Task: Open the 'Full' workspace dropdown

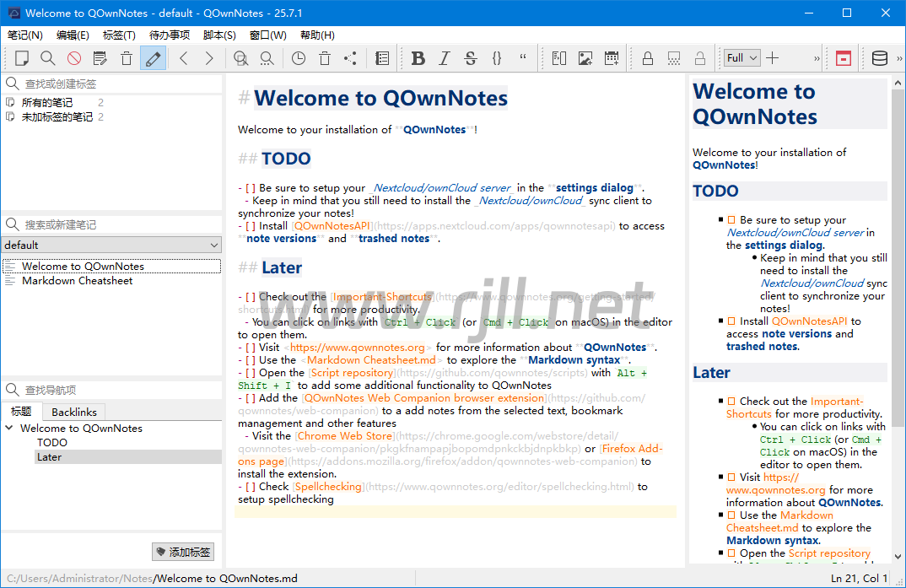Action: 742,58
